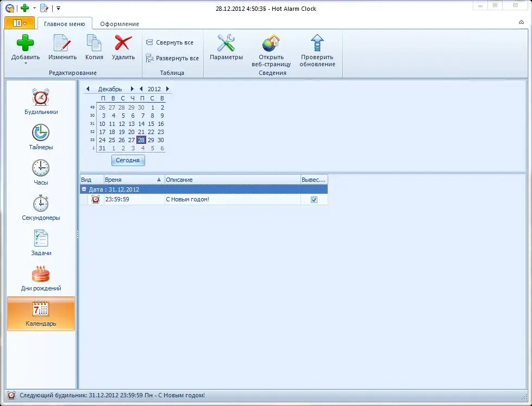This screenshot has width=532, height=406.
Task: Open the Будильники alarm clock section
Action: pyautogui.click(x=41, y=101)
